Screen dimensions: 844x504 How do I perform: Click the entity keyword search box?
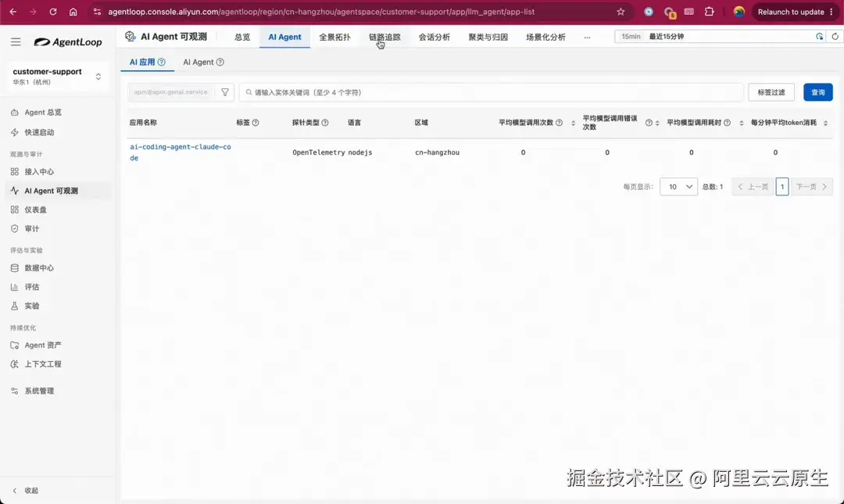coord(492,92)
